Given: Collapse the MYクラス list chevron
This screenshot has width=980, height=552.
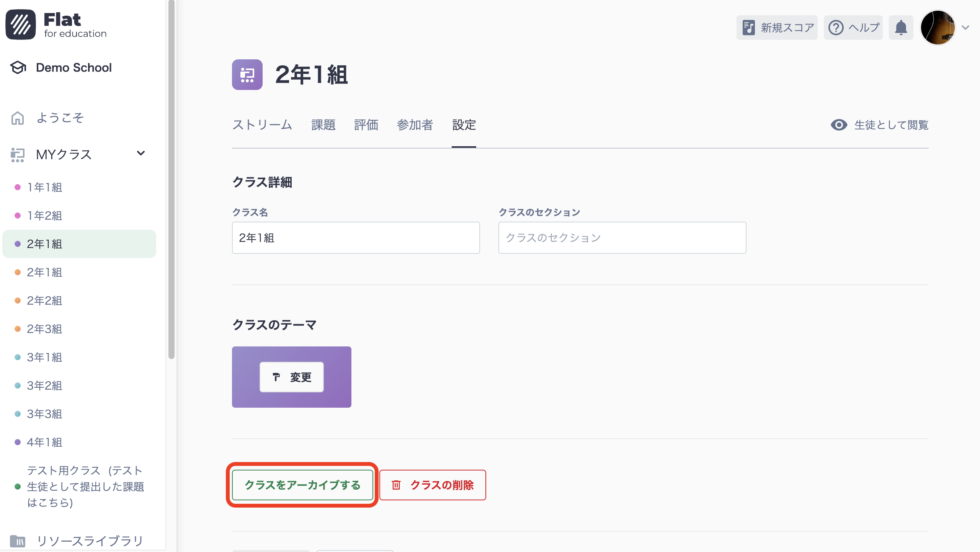Looking at the screenshot, I should [x=140, y=153].
